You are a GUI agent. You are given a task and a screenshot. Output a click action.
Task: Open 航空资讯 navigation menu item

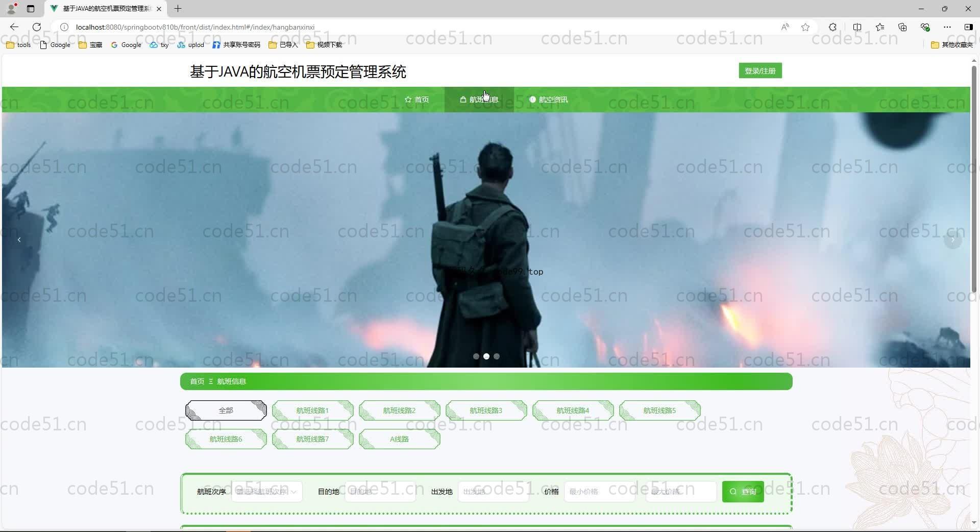click(x=548, y=100)
